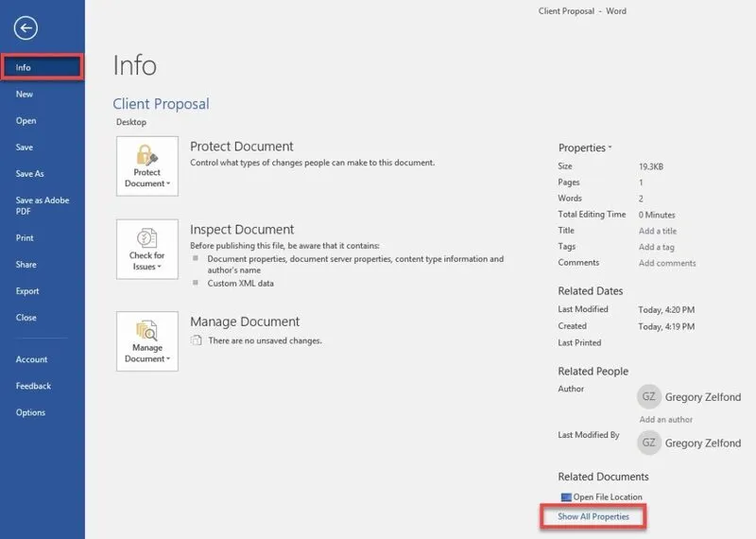This screenshot has height=539, width=756.
Task: Click the Last Modified By GZ avatar
Action: click(648, 443)
